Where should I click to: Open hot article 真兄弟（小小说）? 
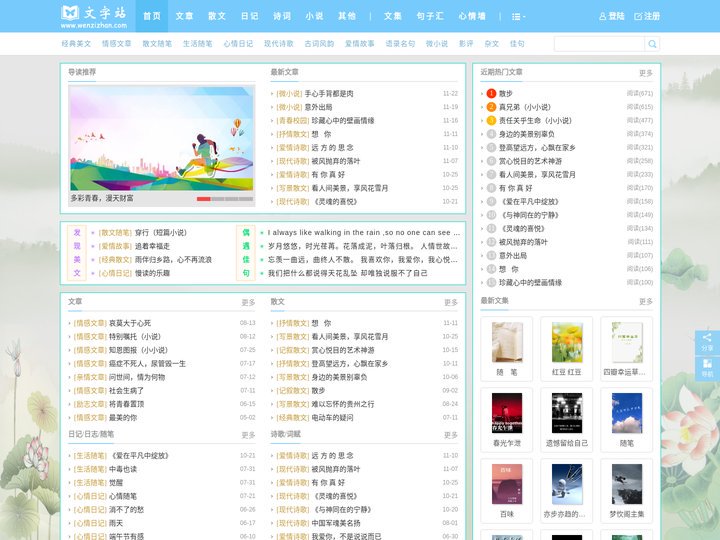click(524, 107)
